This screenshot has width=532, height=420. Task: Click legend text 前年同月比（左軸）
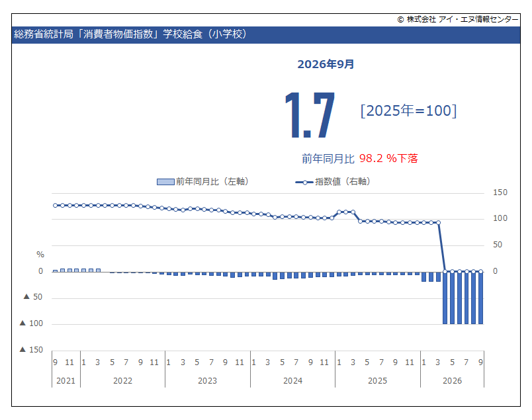tap(212, 182)
